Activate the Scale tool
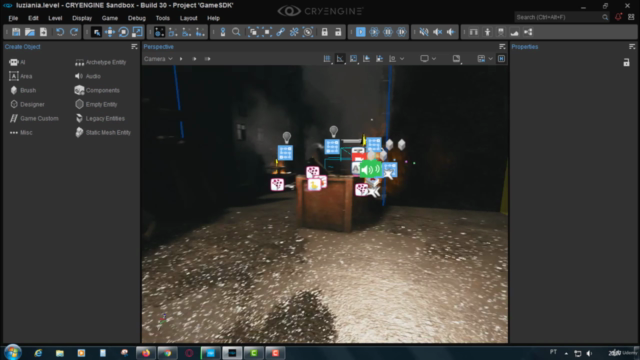Viewport: 640px width, 360px height. pos(137,32)
